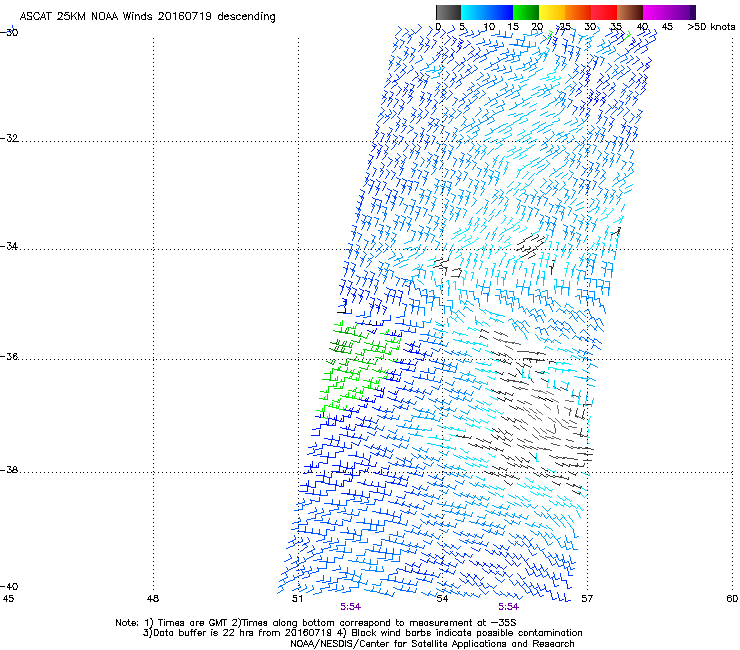The width and height of the screenshot is (740, 650).
Task: Click the magenta-purple 40-50 knots color band
Action: click(x=669, y=12)
